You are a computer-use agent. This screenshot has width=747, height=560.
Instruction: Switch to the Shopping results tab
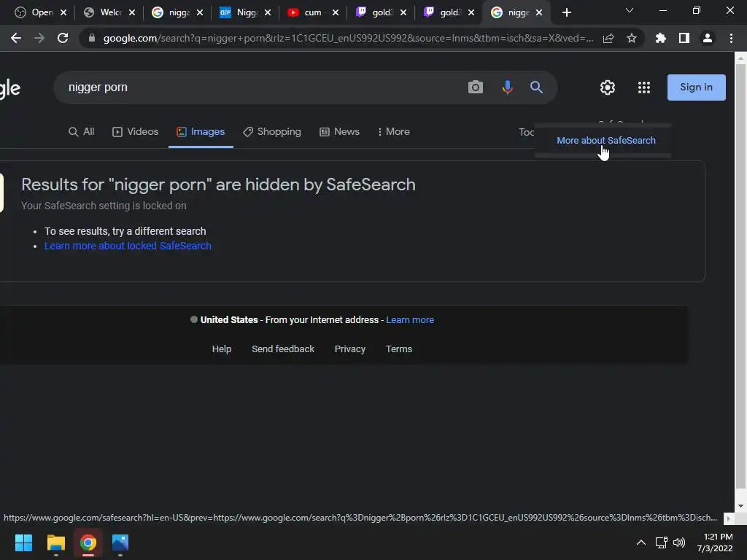(272, 132)
